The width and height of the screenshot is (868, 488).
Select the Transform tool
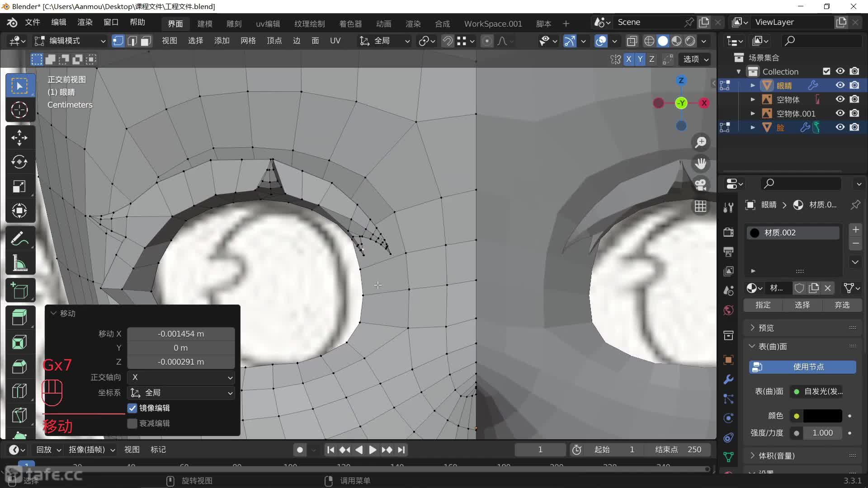[x=19, y=211]
